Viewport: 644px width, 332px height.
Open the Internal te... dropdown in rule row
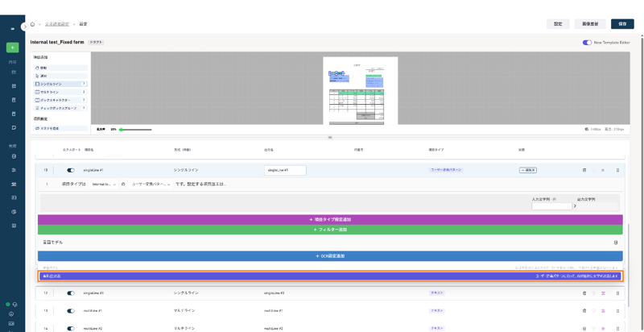pos(105,184)
